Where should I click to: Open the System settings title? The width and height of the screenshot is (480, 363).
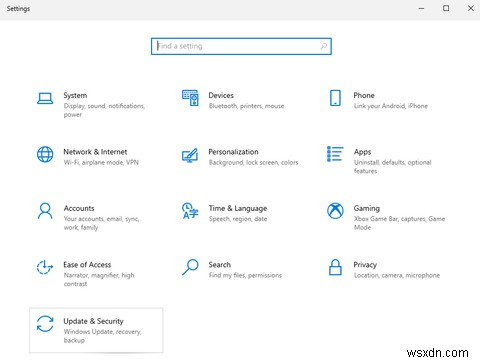point(75,95)
